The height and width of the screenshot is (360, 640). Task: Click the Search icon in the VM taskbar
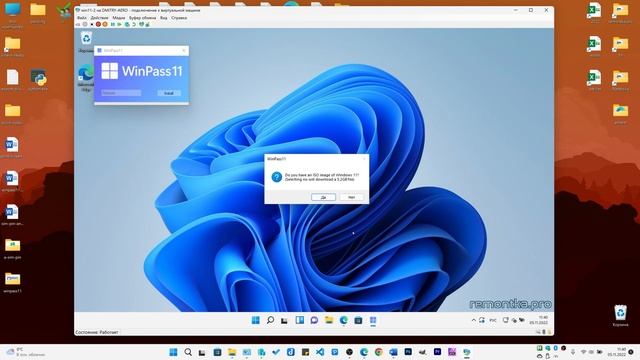[270, 320]
